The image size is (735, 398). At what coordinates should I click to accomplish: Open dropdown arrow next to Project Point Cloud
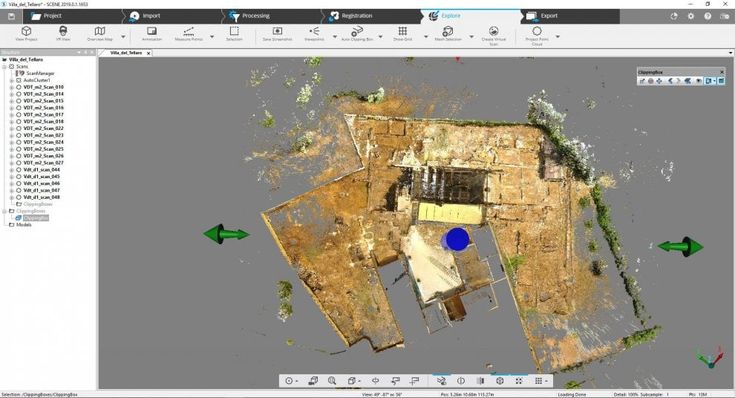[557, 37]
